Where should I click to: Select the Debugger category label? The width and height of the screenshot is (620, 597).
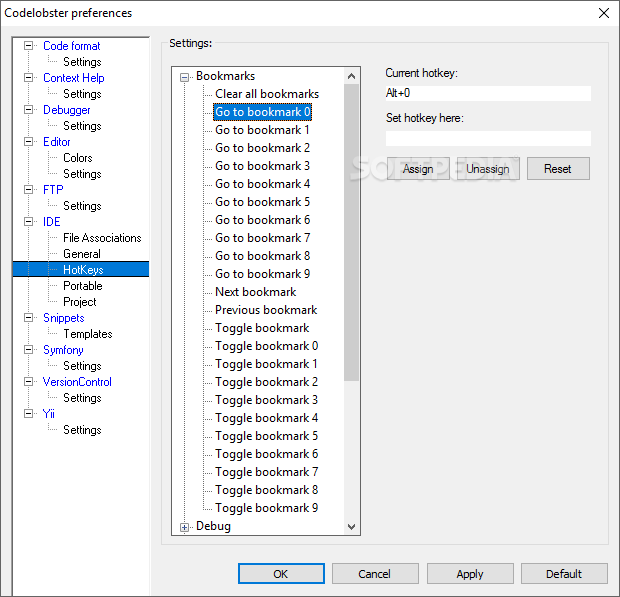(x=66, y=110)
